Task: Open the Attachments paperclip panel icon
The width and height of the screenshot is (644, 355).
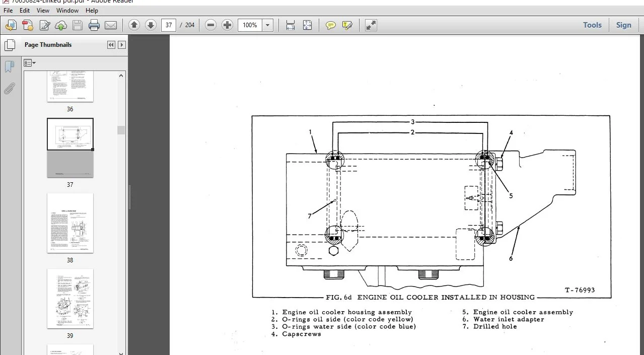Action: pos(10,89)
